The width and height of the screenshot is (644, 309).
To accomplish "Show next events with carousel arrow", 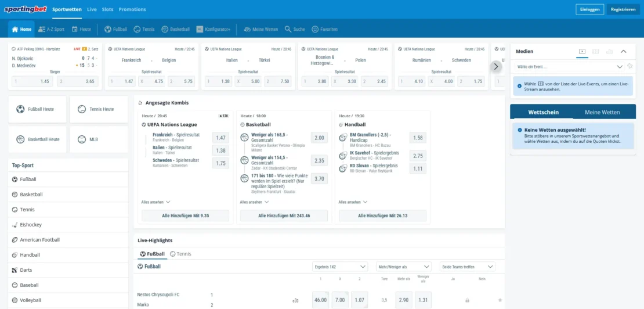I will (x=496, y=66).
